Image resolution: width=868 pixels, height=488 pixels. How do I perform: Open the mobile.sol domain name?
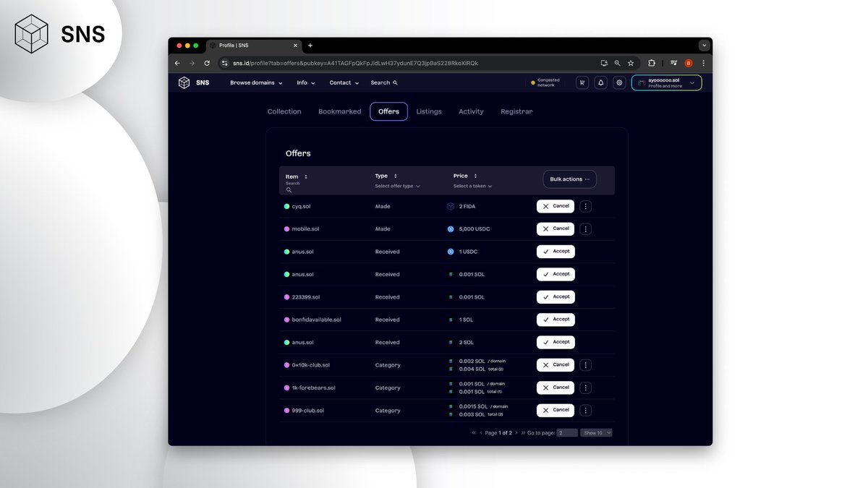click(305, 229)
